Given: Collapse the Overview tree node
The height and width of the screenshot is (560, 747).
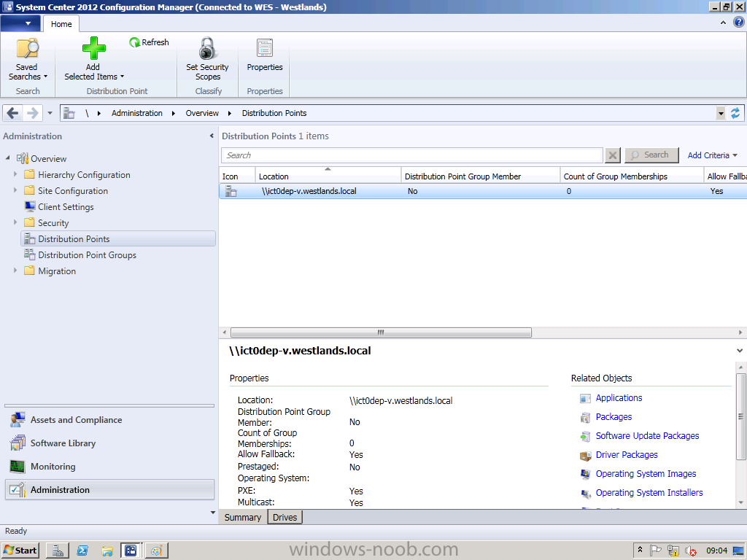Looking at the screenshot, I should click(x=7, y=157).
